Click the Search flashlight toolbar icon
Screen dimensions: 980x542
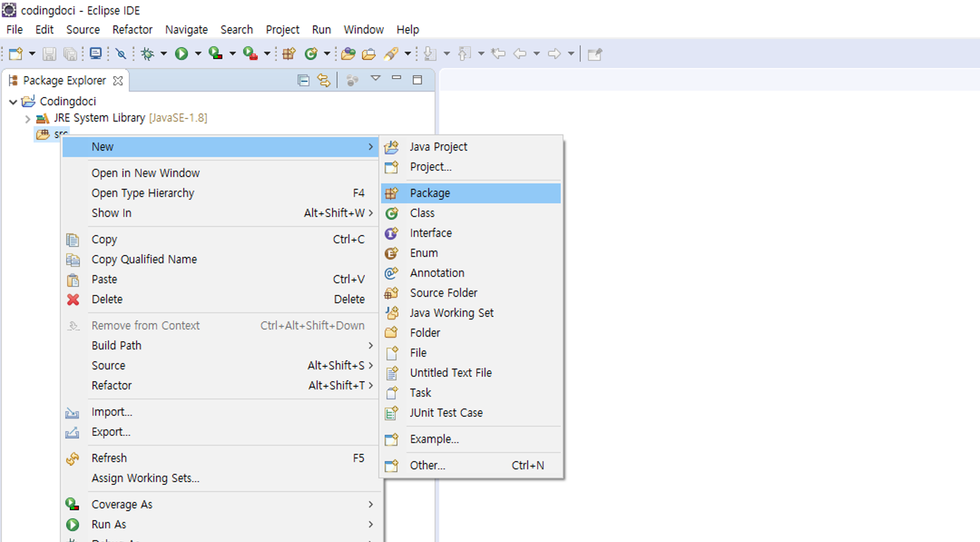(391, 54)
